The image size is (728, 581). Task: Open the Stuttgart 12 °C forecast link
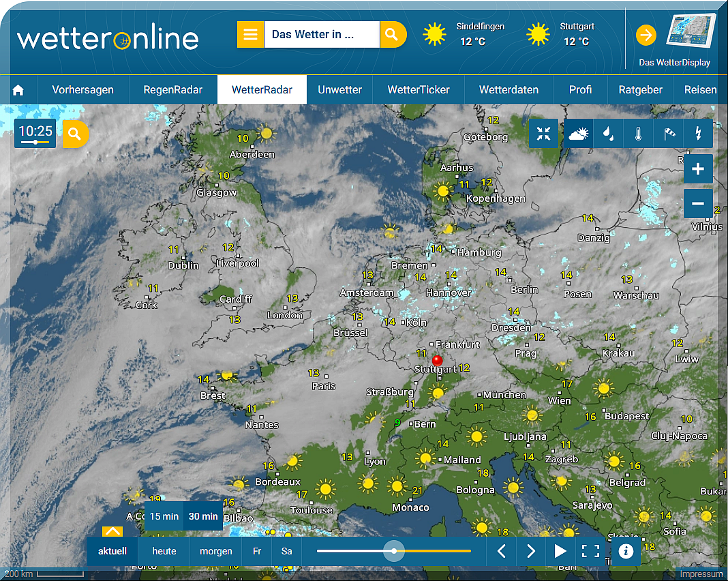tap(559, 35)
